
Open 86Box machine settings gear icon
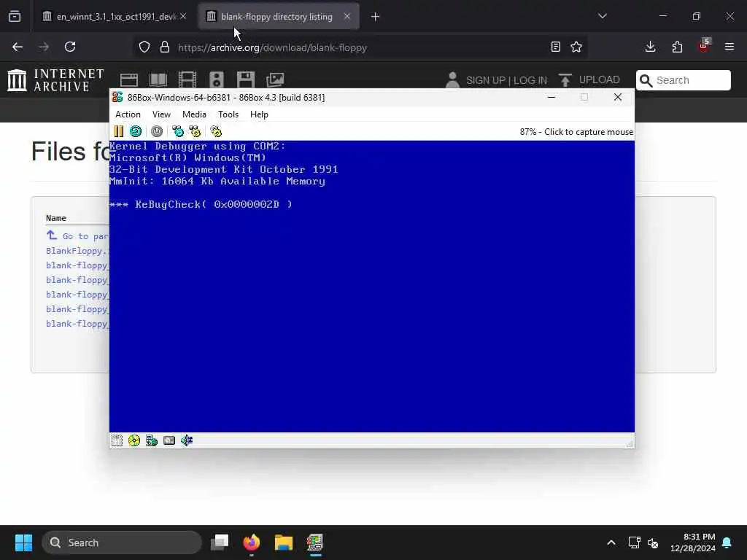point(216,131)
